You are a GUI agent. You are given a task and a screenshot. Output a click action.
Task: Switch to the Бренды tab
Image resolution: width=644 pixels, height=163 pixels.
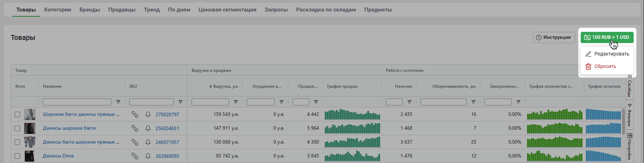[90, 10]
